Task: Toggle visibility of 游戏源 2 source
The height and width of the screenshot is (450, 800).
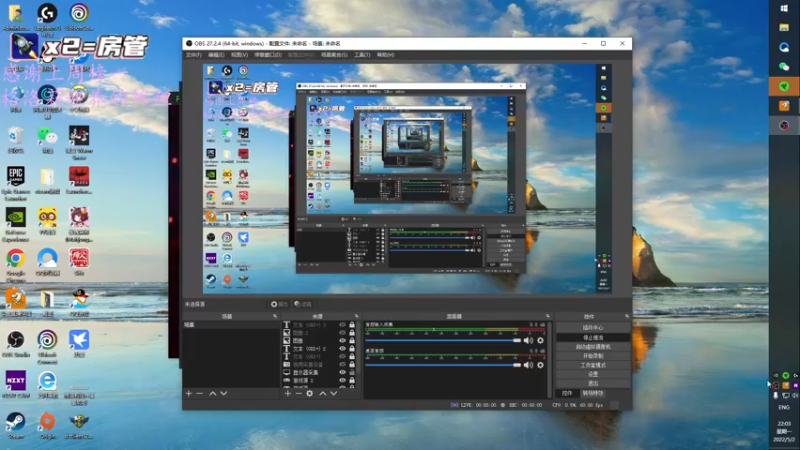Action: pyautogui.click(x=342, y=380)
